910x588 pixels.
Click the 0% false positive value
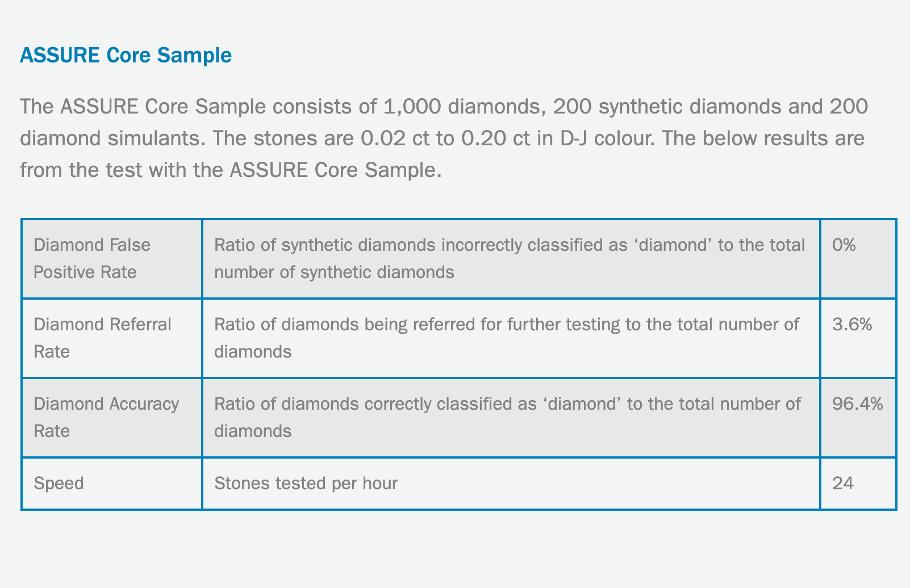click(844, 245)
